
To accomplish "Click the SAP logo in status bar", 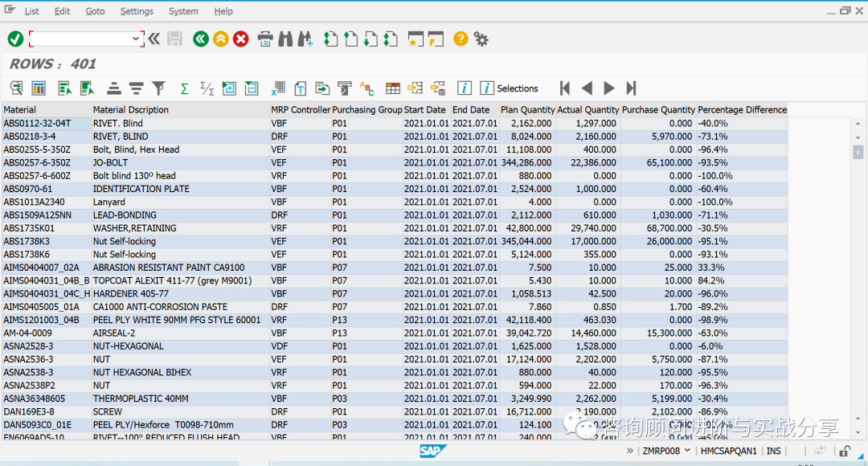I will tap(432, 451).
